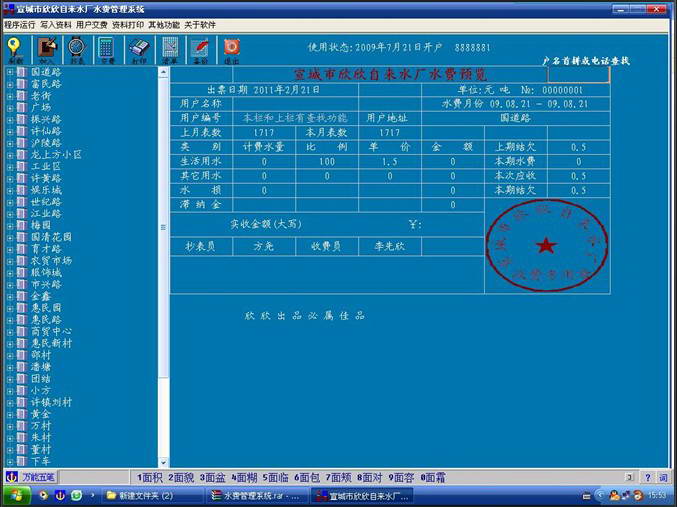Click the folder icon beside 许镇刘村
The image size is (677, 507).
coord(22,402)
